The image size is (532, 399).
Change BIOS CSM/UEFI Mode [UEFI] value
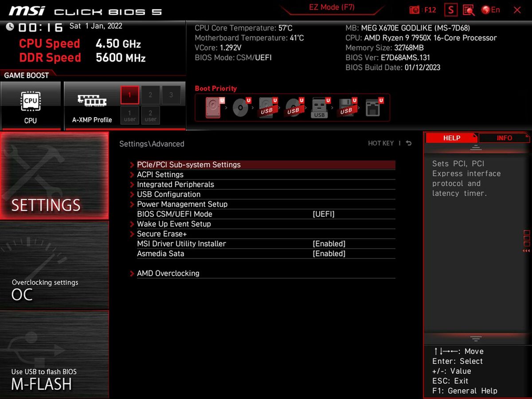[324, 214]
